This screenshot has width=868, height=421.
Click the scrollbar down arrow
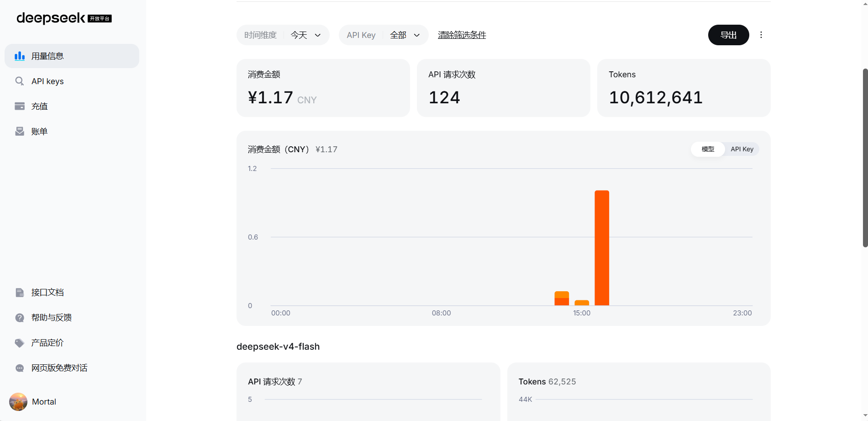(x=865, y=416)
